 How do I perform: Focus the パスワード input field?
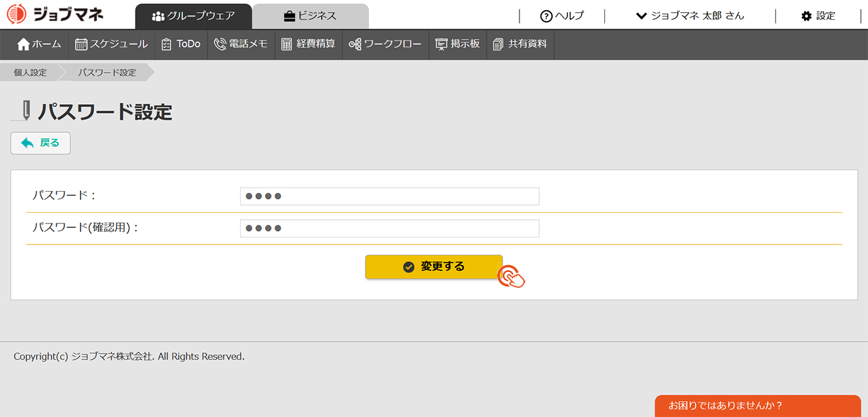[x=389, y=196]
